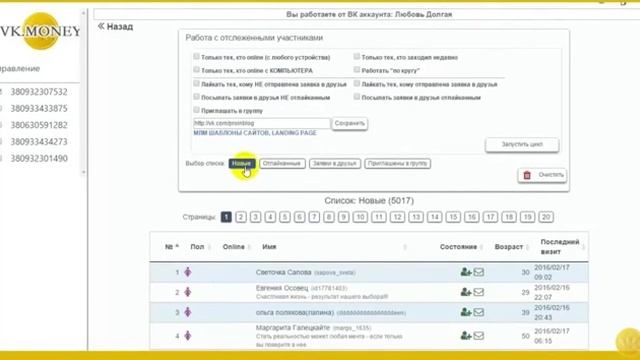
Task: Enable 'Приглашать в группу' checkbox
Action: point(196,110)
